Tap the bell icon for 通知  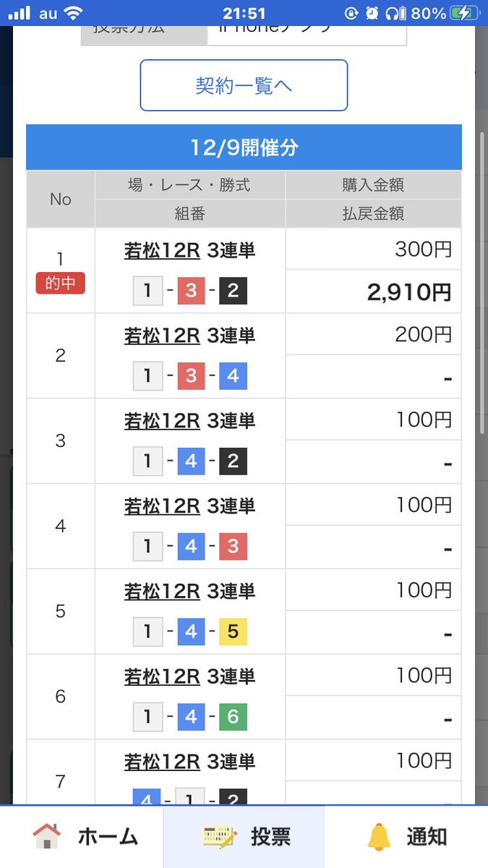click(378, 837)
